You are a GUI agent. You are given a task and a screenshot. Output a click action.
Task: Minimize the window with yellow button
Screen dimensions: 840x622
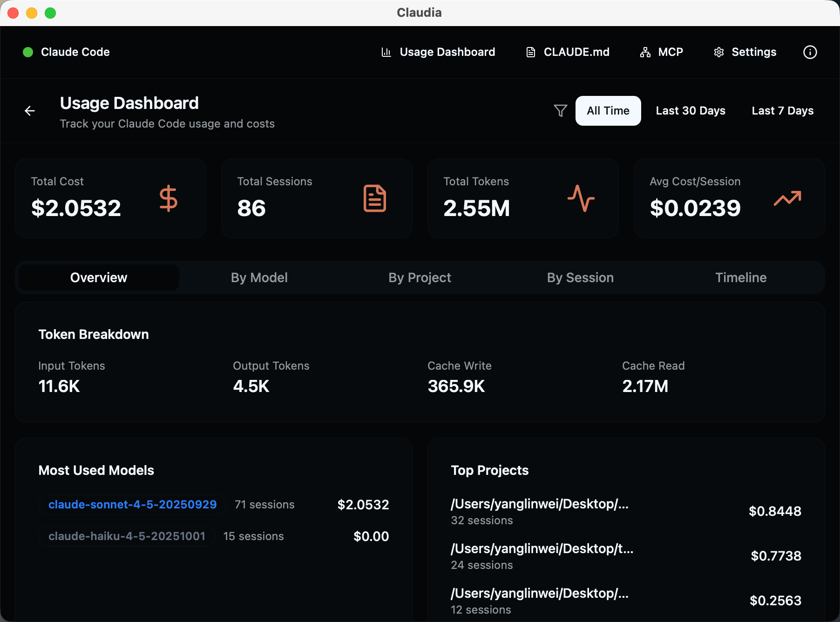32,13
